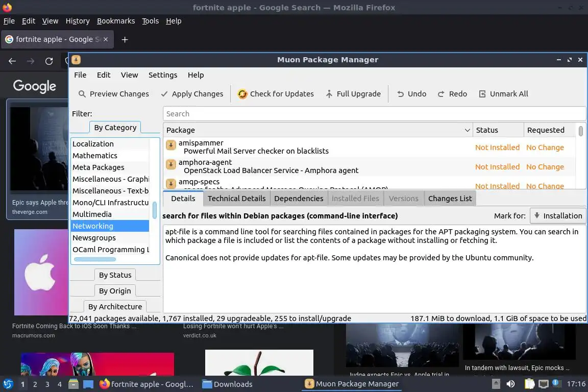Open Firefox Tools menu
This screenshot has width=588, height=392.
point(151,21)
